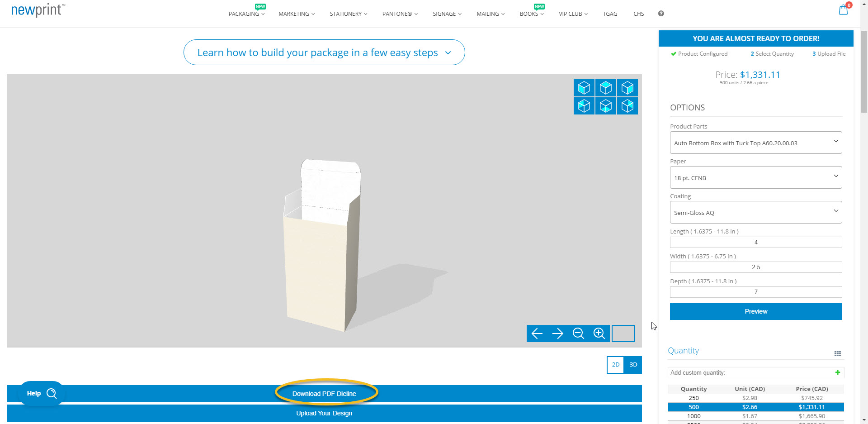868x424 pixels.
Task: Select the 250 quantity row
Action: click(x=756, y=398)
